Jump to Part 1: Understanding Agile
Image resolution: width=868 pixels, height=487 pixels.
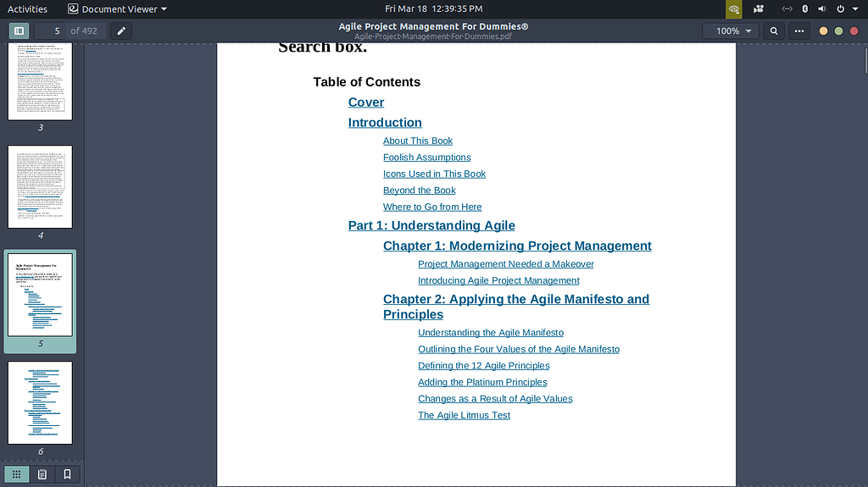pyautogui.click(x=431, y=226)
